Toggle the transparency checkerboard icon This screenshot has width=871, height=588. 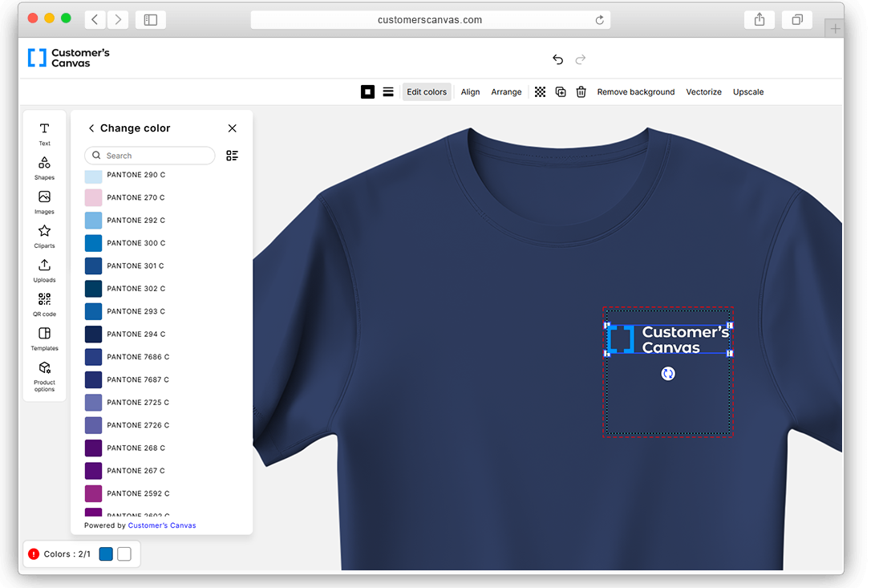(x=540, y=92)
